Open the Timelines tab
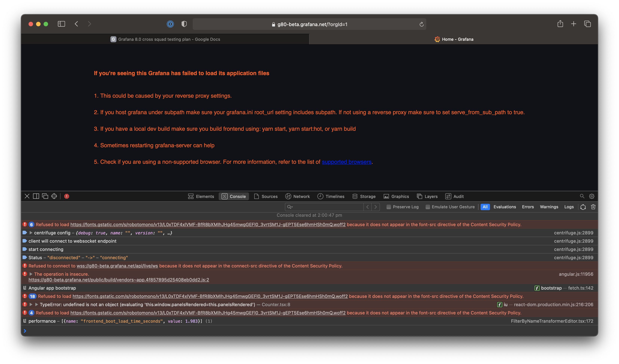619x364 pixels. point(331,196)
